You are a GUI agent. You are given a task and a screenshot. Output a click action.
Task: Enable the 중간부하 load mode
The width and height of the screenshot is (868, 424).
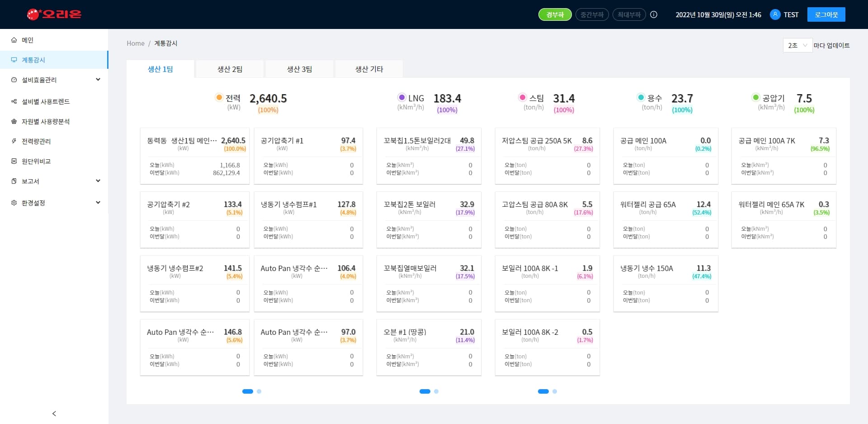[x=592, y=14]
